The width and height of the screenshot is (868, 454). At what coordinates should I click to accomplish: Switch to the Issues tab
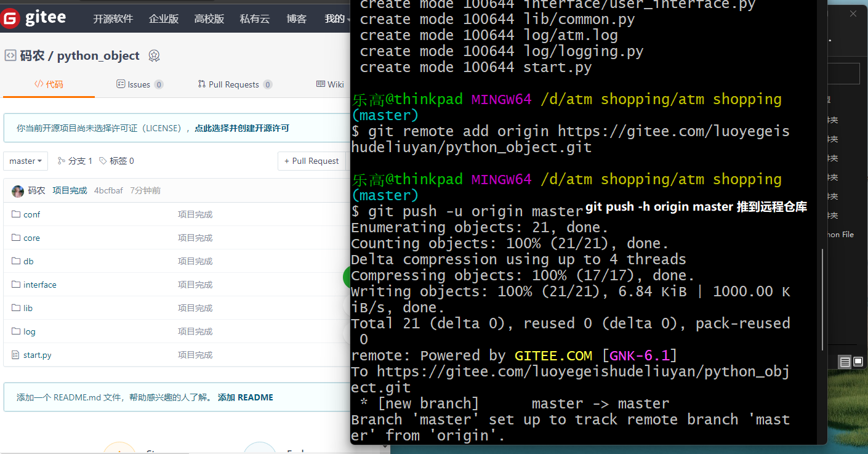(x=140, y=84)
